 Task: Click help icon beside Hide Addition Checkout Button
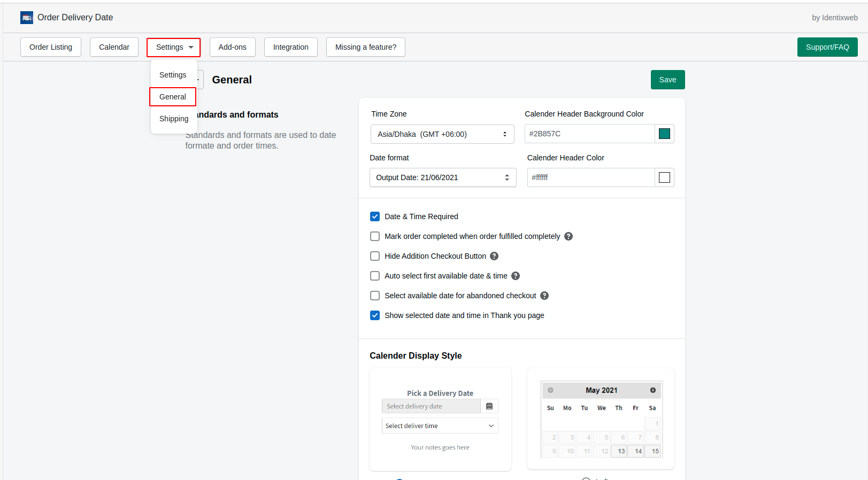coord(494,256)
